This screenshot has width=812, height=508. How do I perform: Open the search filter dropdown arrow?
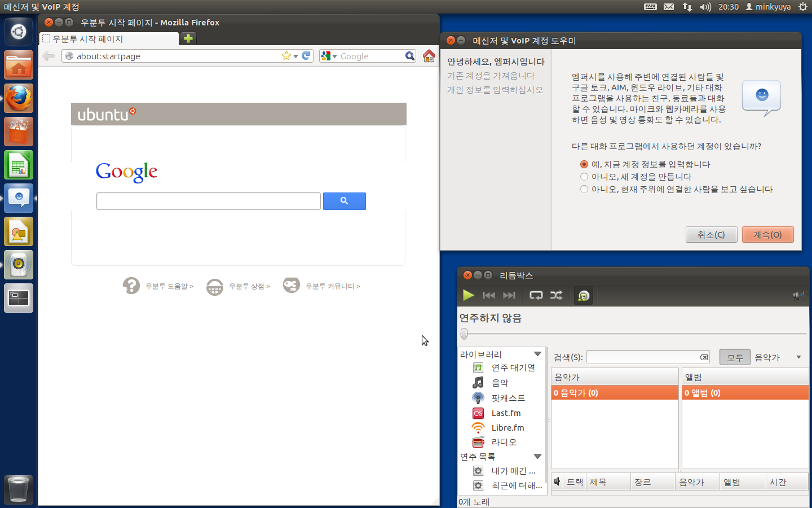coord(798,357)
